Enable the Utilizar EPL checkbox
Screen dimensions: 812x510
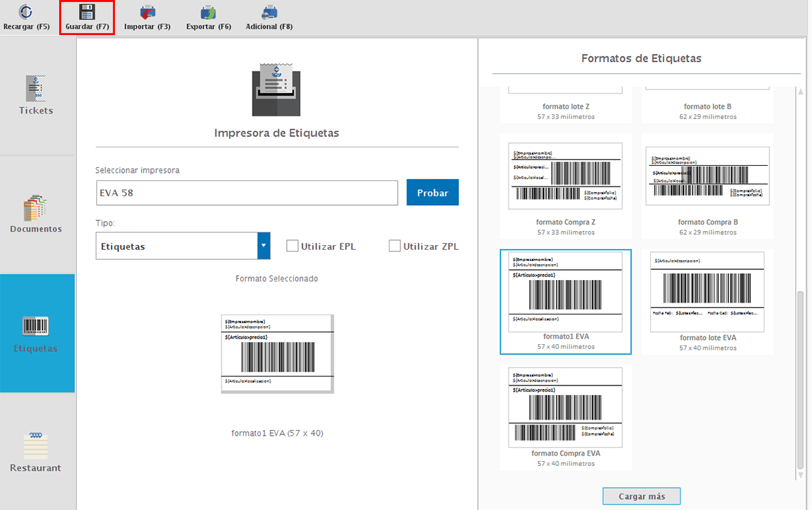(x=292, y=246)
